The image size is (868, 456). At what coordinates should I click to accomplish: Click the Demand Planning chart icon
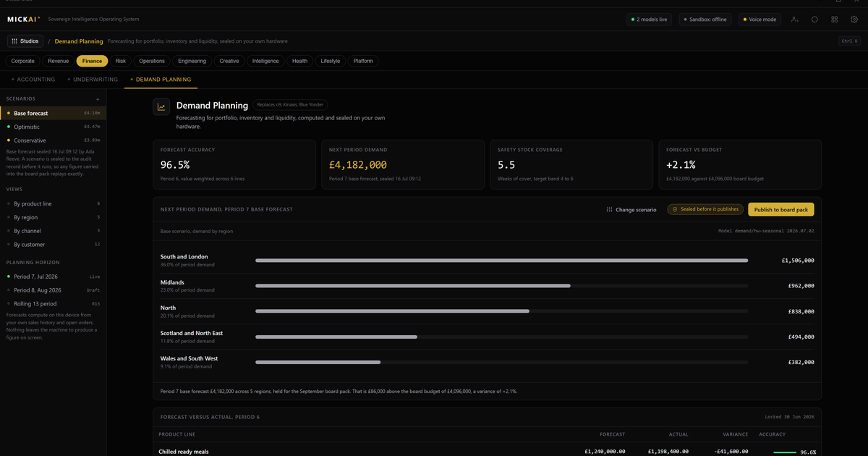point(161,107)
